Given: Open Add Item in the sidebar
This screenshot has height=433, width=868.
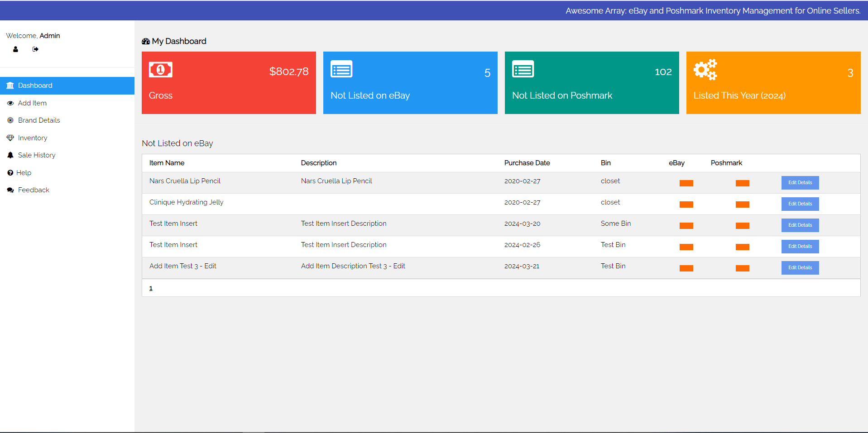Looking at the screenshot, I should click(67, 103).
